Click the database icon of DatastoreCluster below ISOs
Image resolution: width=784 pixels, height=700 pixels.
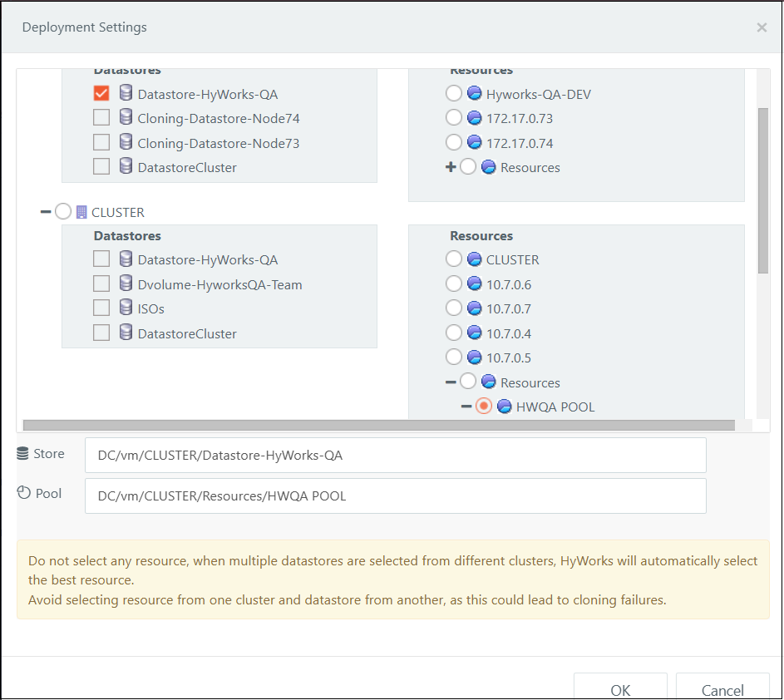click(x=126, y=332)
